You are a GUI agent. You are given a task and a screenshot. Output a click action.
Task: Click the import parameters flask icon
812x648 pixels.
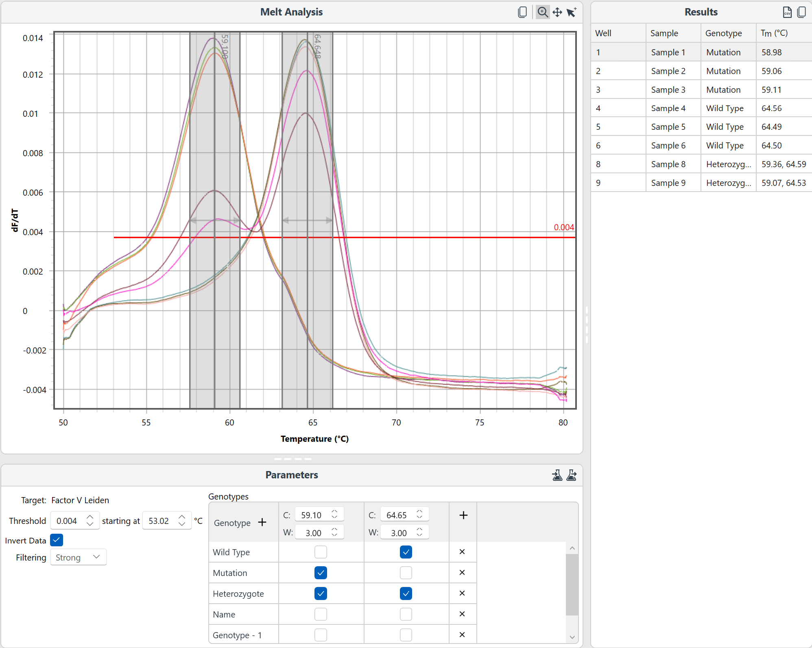click(x=557, y=475)
